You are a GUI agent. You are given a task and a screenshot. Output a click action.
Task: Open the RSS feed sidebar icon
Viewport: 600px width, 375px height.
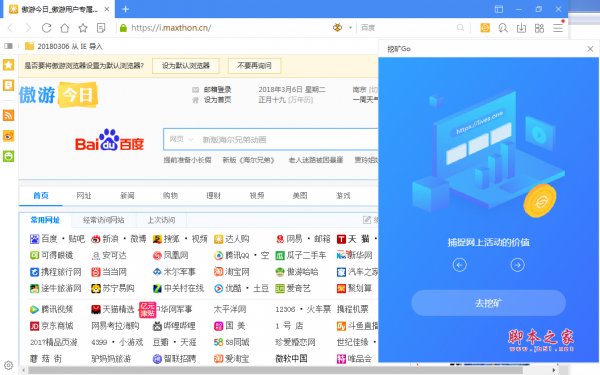pyautogui.click(x=8, y=115)
